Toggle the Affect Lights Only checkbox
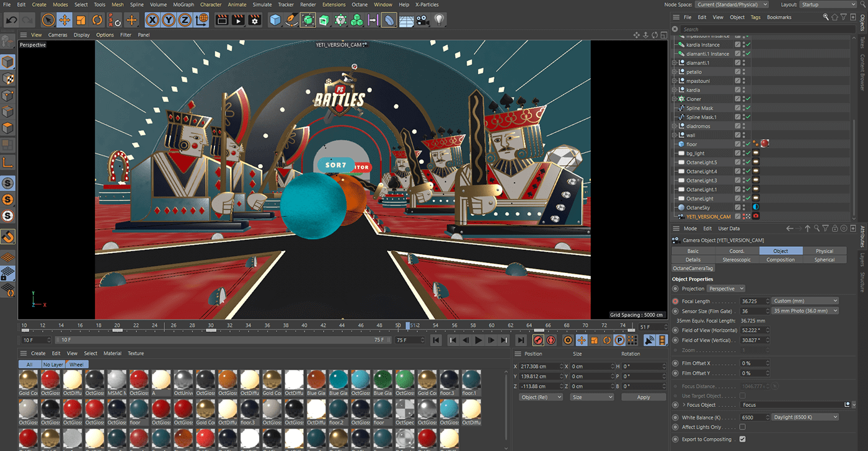Viewport: 868px width, 451px height. click(x=742, y=427)
